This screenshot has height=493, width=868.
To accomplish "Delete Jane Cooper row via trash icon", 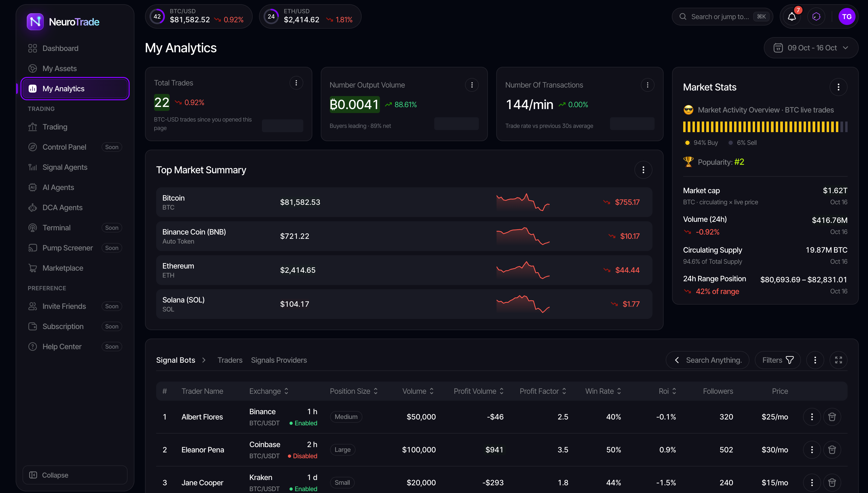I will click(832, 482).
